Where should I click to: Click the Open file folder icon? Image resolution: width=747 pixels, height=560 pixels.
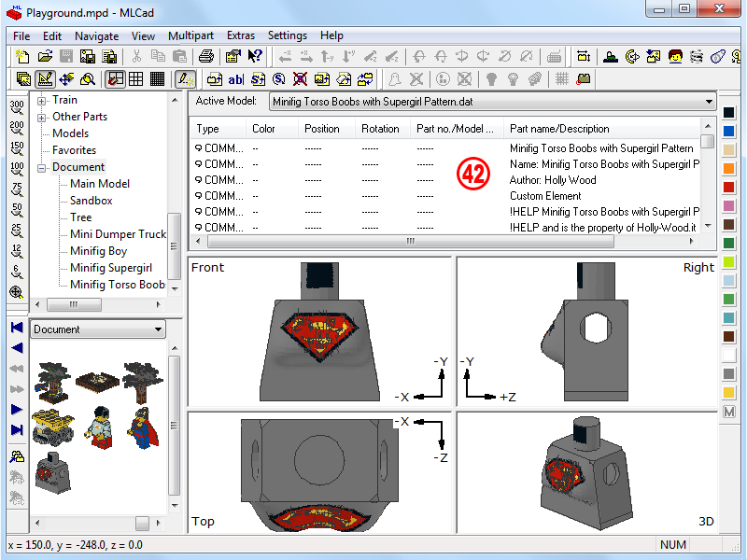click(44, 56)
